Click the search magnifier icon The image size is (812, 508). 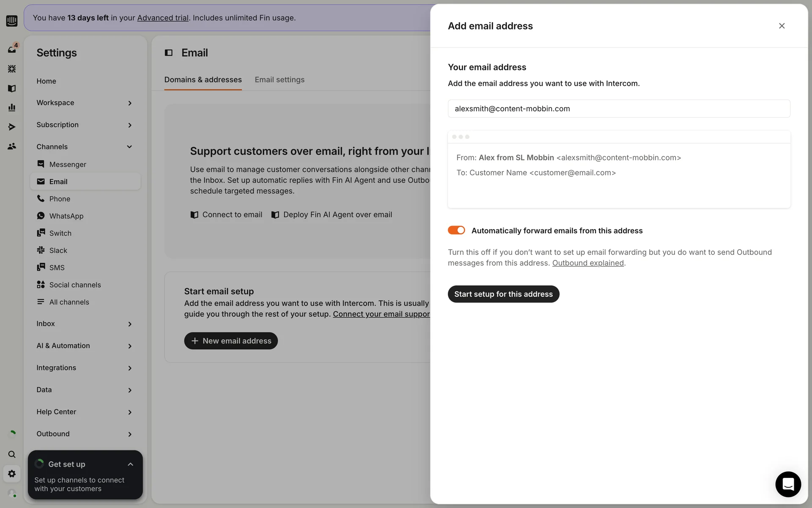[12, 454]
